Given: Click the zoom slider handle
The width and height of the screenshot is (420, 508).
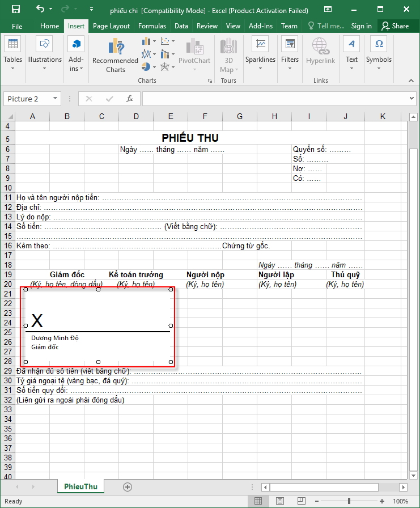Looking at the screenshot, I should tap(349, 501).
